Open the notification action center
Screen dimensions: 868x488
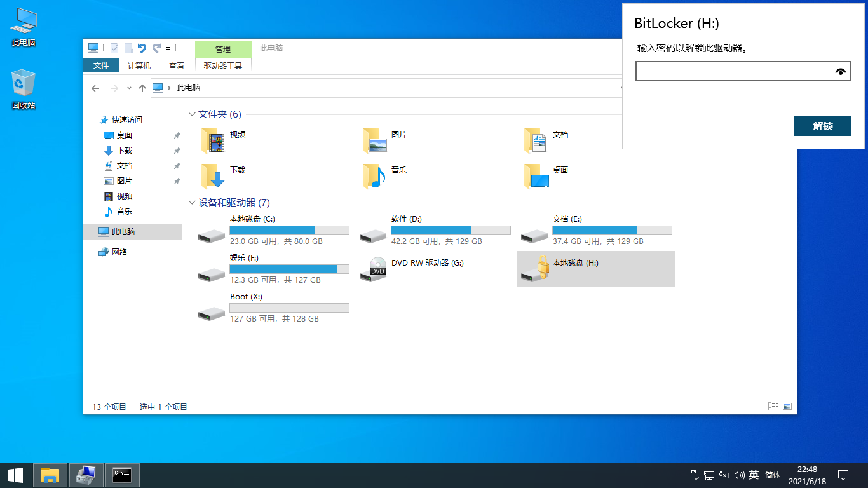[843, 475]
